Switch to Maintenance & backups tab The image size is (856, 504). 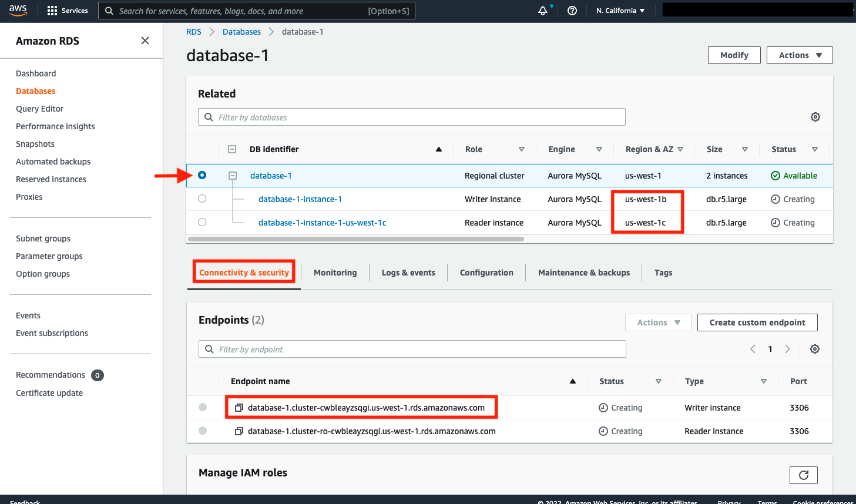click(584, 273)
